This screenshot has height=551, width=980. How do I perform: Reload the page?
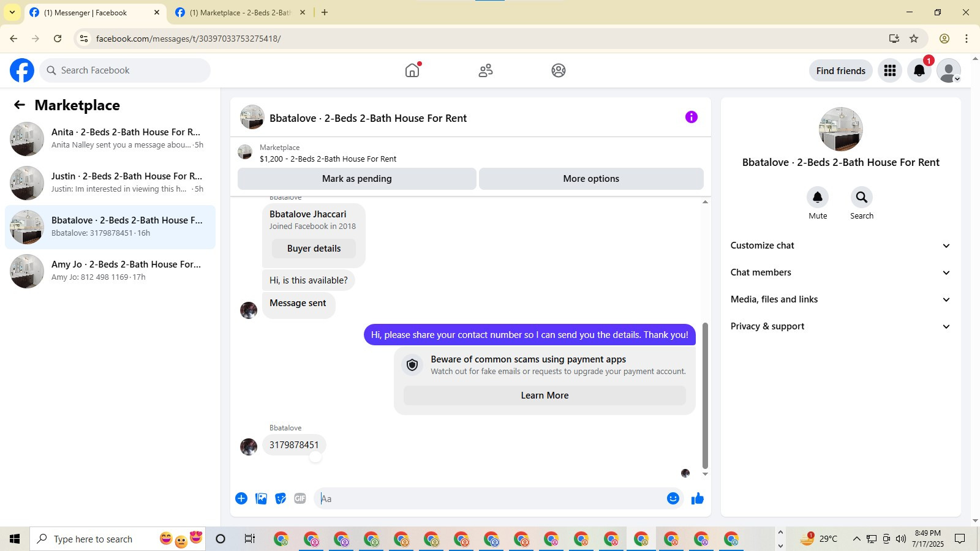tap(58, 39)
